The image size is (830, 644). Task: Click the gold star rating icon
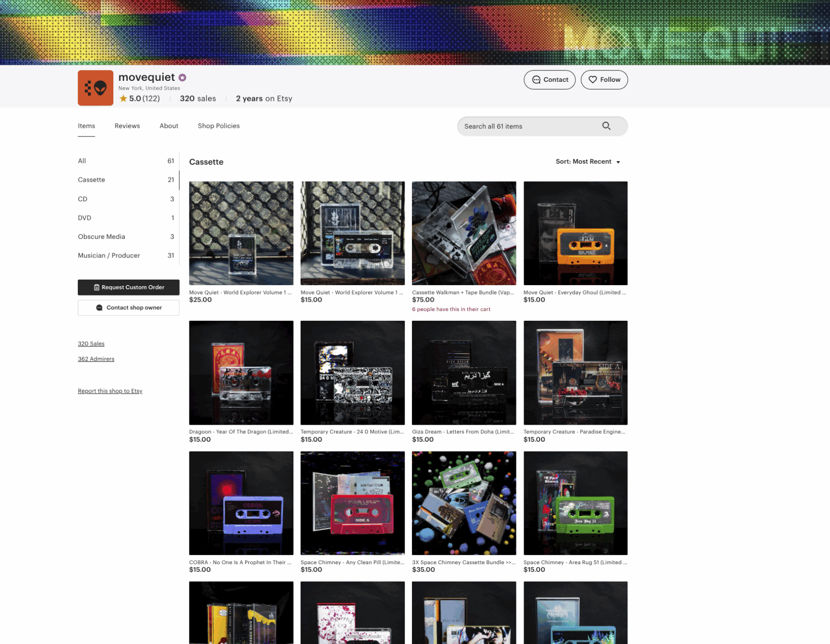[x=123, y=99]
